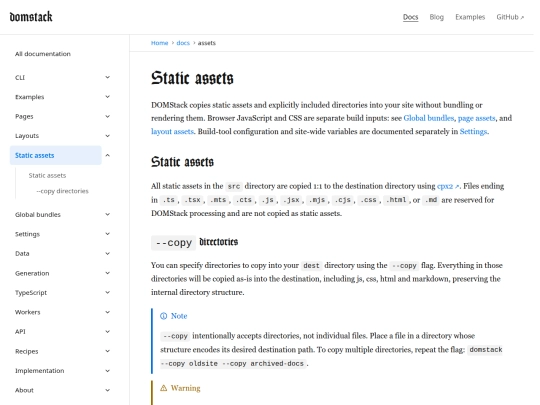Click the Note info icon
The width and height of the screenshot is (540, 405).
point(164,316)
